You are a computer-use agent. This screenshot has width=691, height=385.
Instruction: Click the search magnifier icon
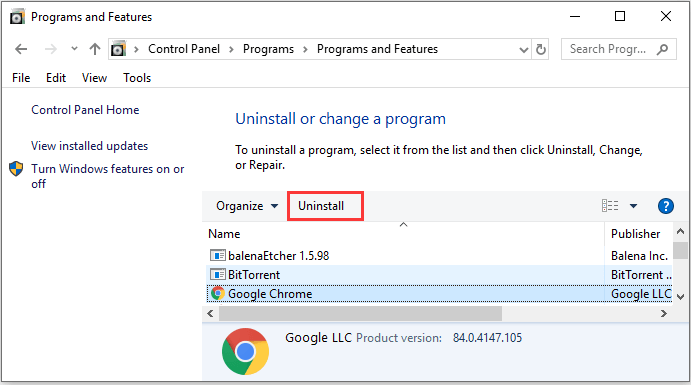coord(662,49)
